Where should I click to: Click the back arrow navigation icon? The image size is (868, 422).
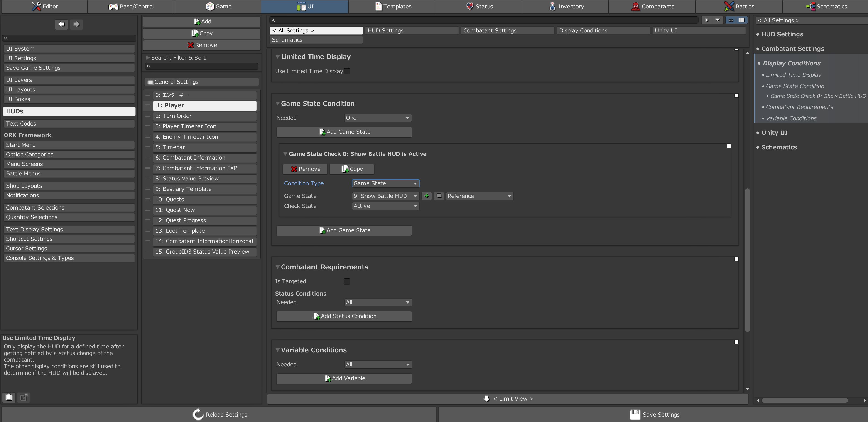[61, 24]
